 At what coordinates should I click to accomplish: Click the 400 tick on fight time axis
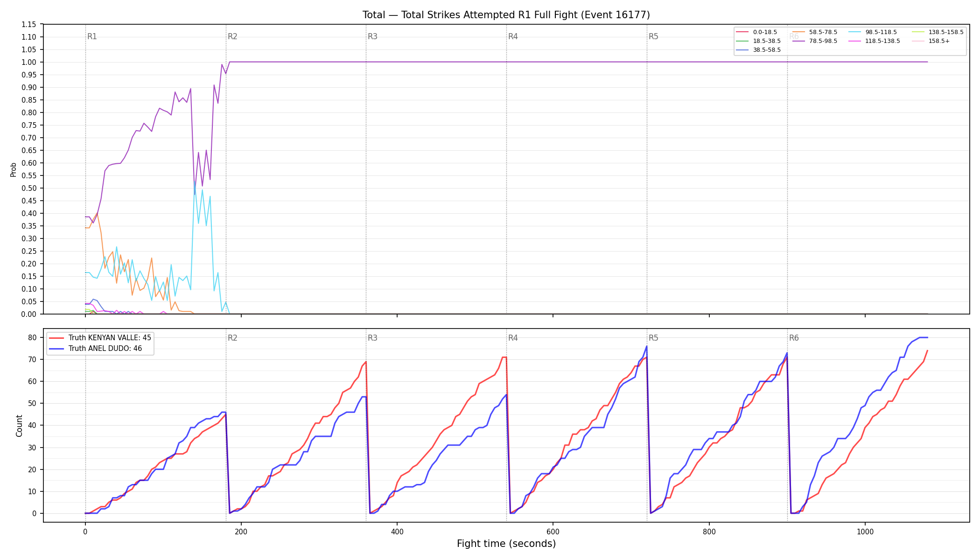tap(397, 532)
